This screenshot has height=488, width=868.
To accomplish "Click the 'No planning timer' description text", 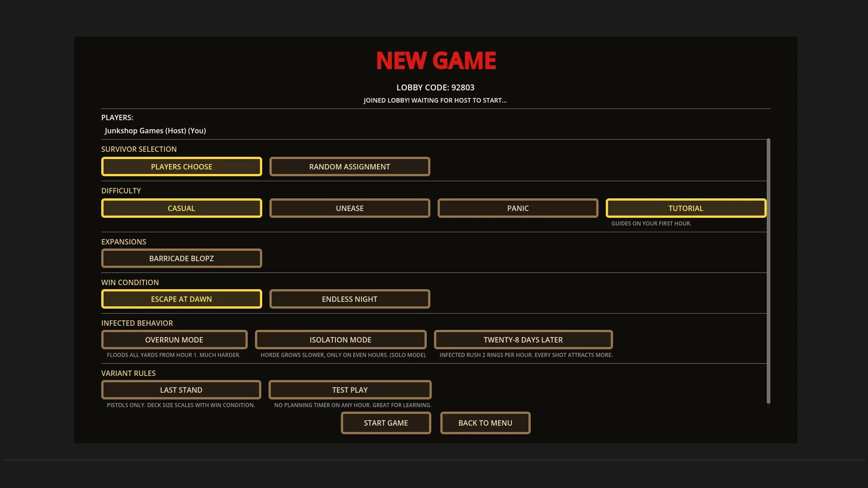I will click(x=353, y=405).
